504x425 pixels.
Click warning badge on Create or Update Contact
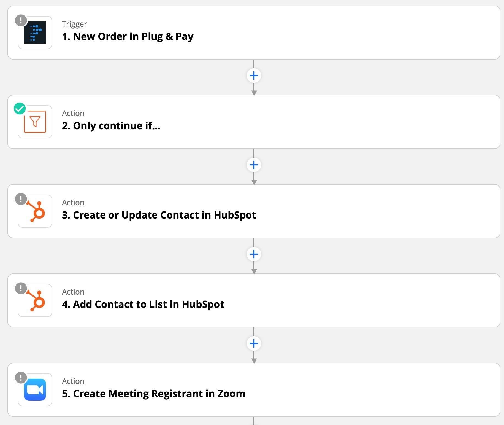(21, 199)
